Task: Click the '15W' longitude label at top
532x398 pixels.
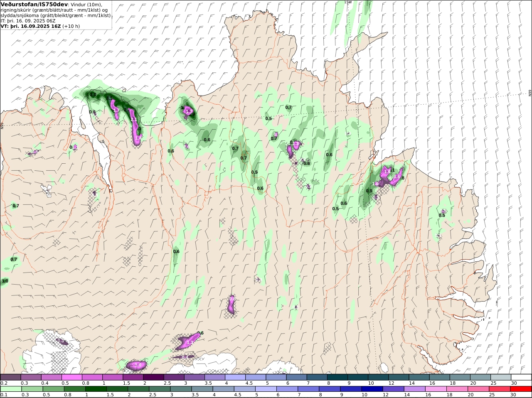Action: [348, 2]
